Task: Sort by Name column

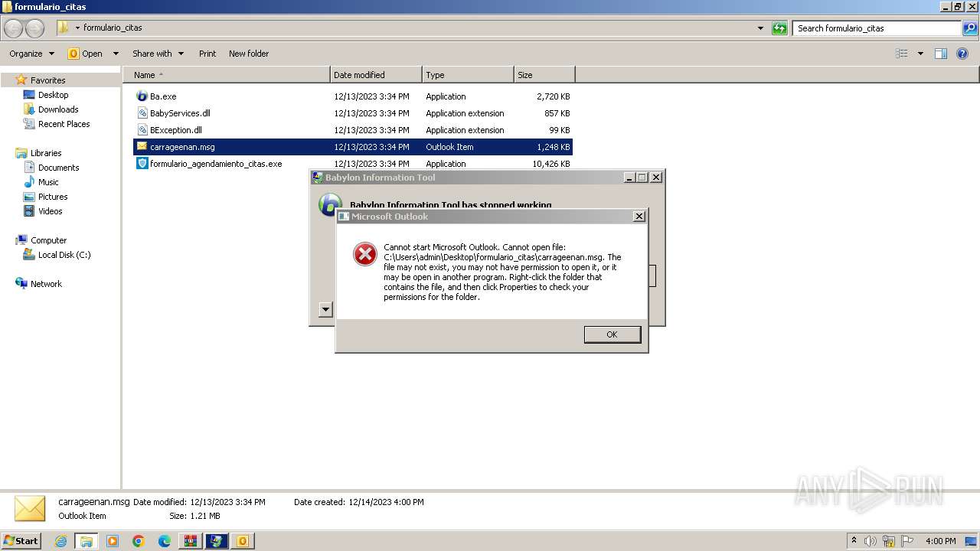Action: (227, 75)
